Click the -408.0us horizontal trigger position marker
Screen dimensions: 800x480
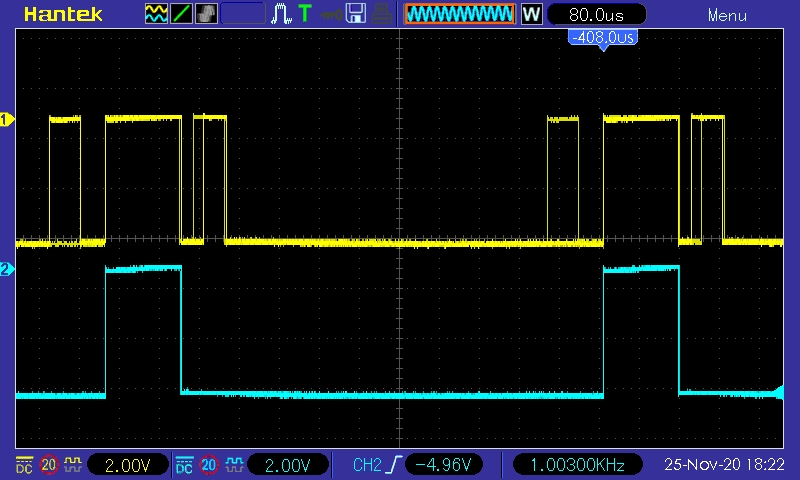602,38
